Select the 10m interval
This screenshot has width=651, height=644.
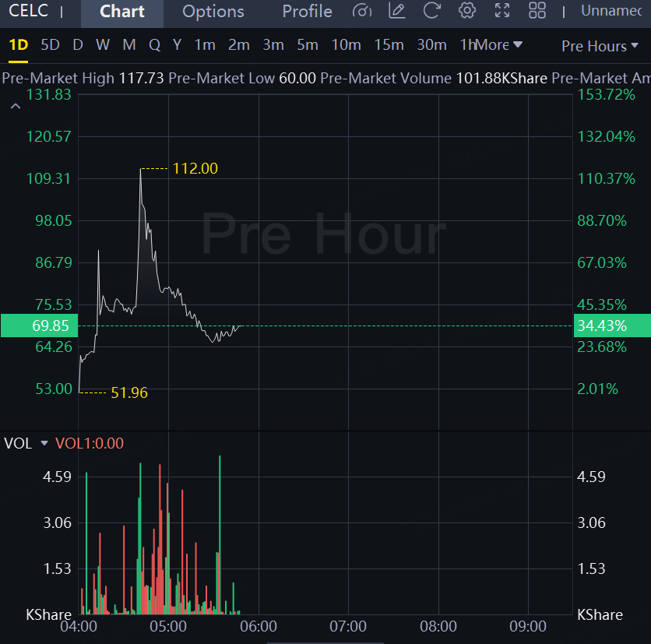[347, 45]
